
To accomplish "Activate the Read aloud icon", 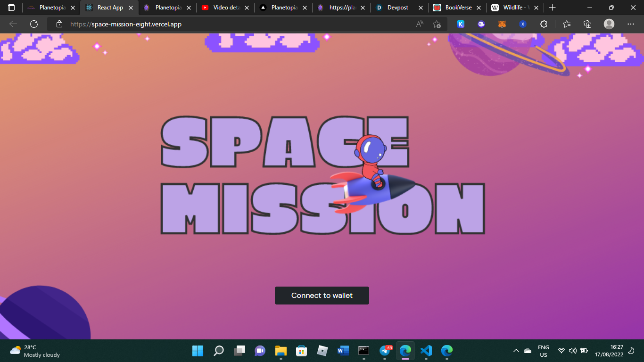I will pyautogui.click(x=420, y=24).
